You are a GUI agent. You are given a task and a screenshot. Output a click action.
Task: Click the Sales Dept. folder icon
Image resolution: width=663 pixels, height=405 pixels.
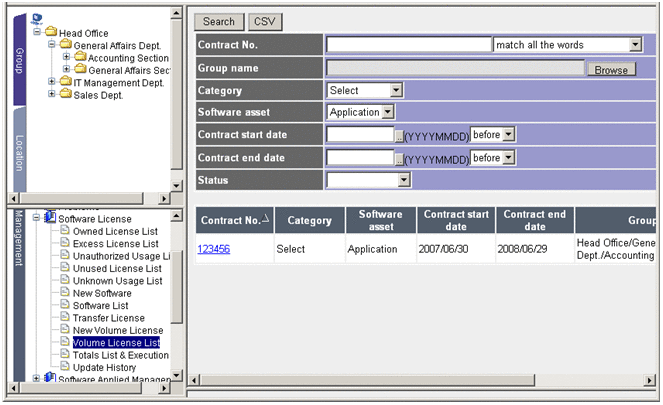pos(66,95)
